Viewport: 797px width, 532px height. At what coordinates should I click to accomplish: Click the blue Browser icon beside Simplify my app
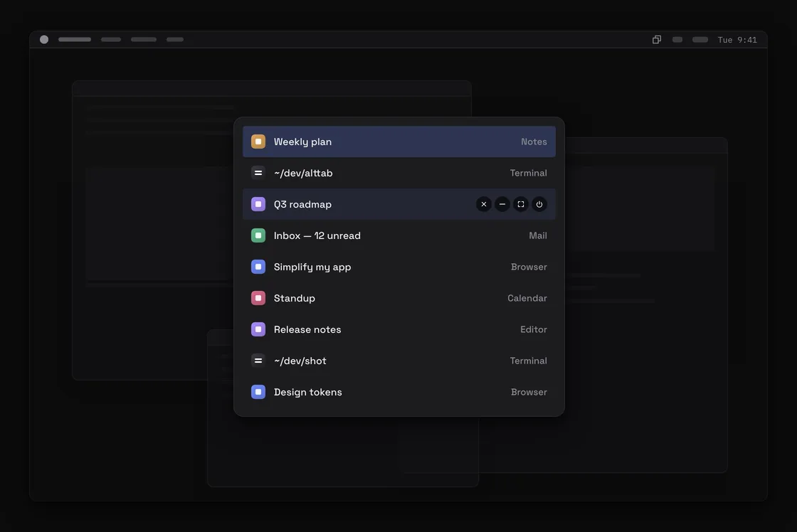[x=258, y=267]
